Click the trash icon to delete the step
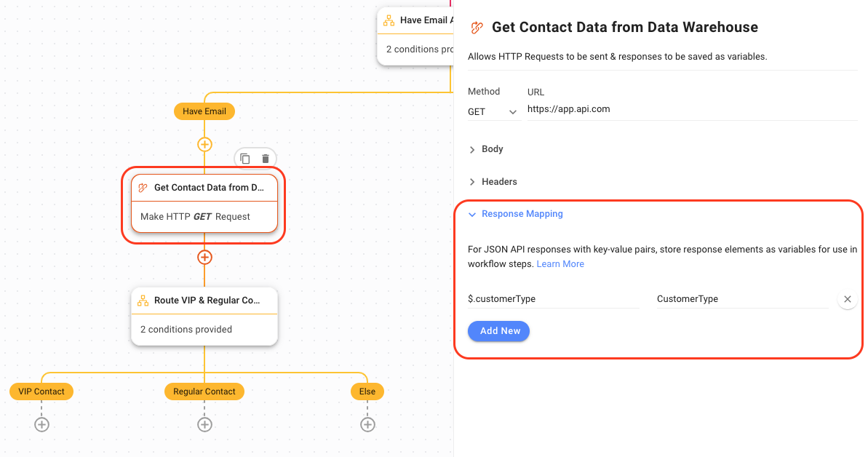This screenshot has height=457, width=868. (266, 159)
